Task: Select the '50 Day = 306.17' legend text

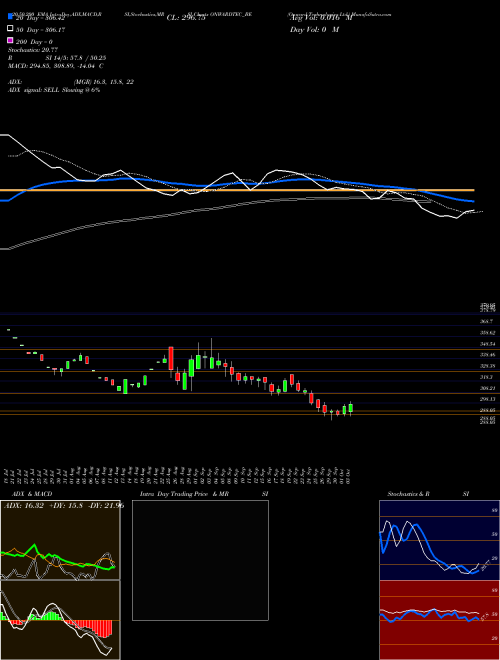Action: point(40,30)
